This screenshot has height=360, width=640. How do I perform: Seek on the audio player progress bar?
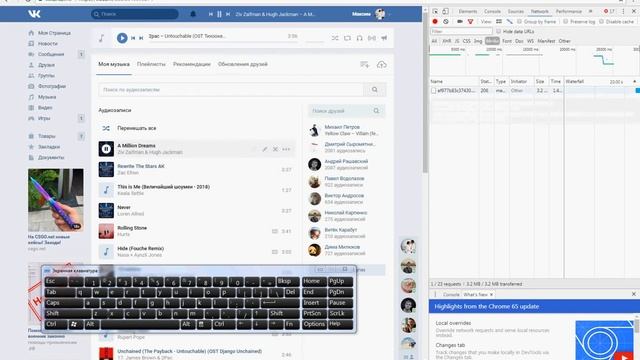click(223, 42)
